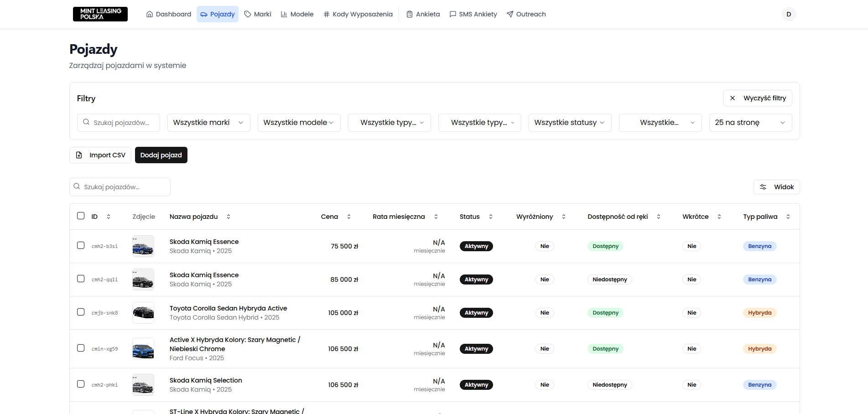Sort by Typ paliwa column arrows
Viewport: 868px width, 414px height.
(x=788, y=217)
